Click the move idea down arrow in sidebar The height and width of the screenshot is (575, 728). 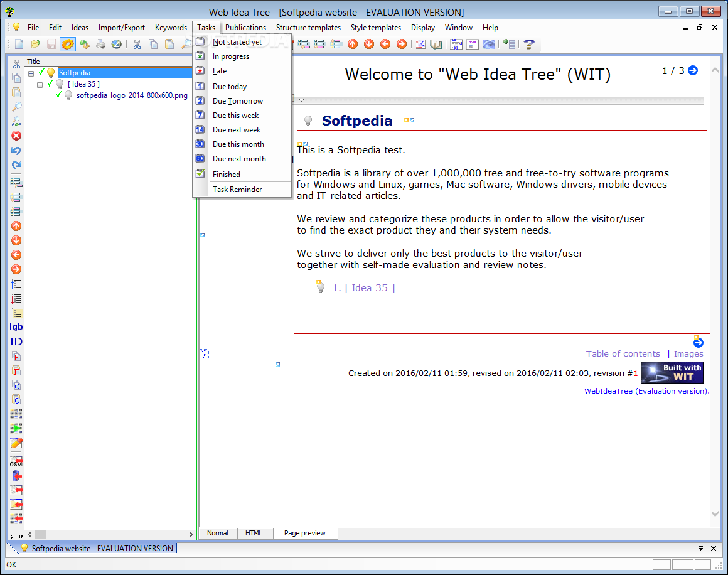[16, 240]
